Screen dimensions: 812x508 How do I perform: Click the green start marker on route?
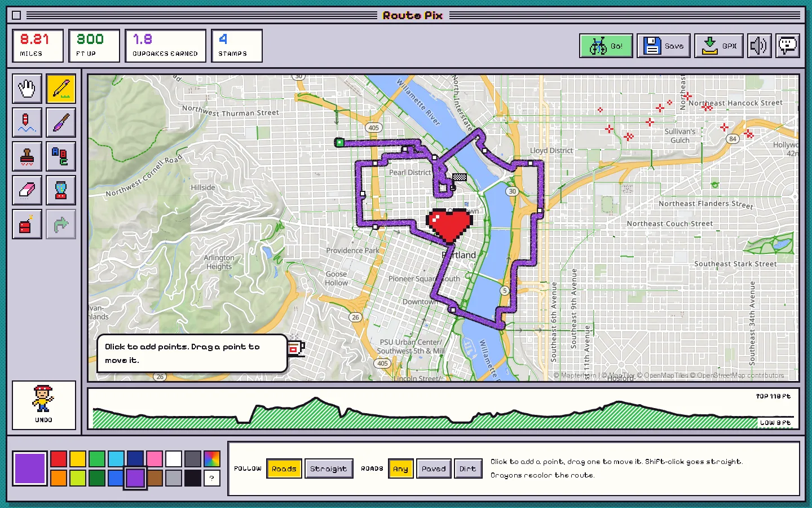(x=339, y=142)
